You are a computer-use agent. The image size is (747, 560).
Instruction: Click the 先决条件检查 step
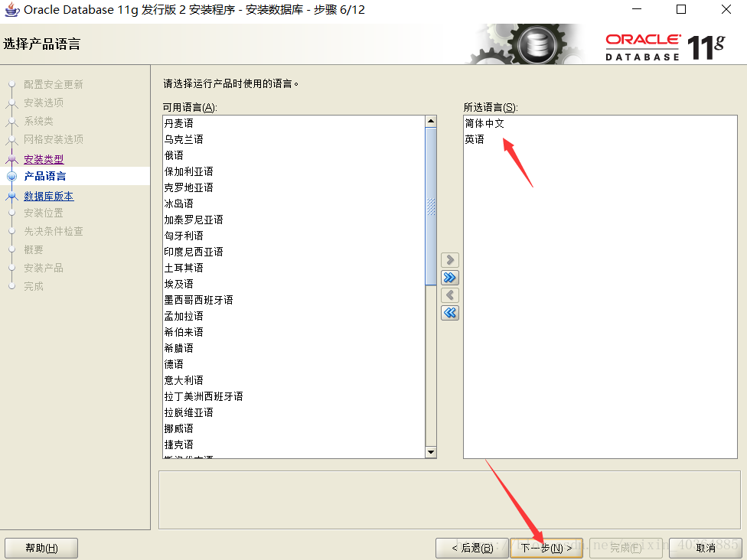(x=54, y=232)
